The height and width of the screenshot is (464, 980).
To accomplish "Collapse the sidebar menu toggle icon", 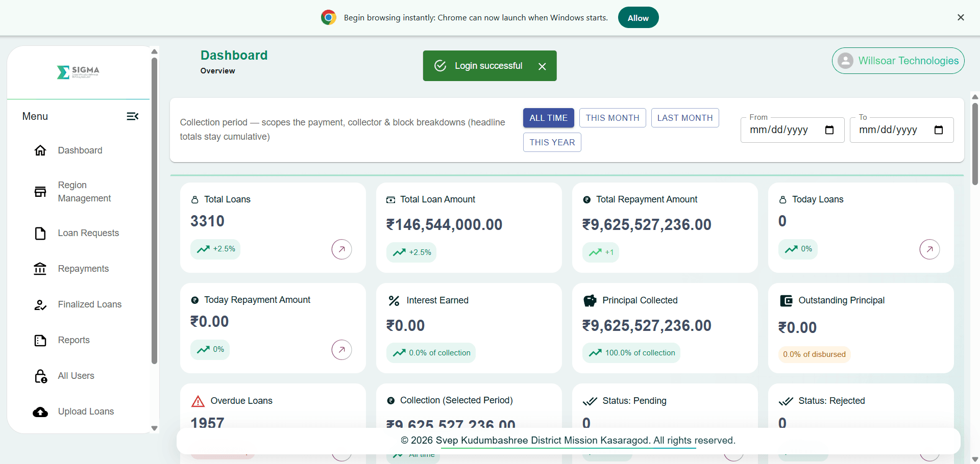I will (x=132, y=116).
